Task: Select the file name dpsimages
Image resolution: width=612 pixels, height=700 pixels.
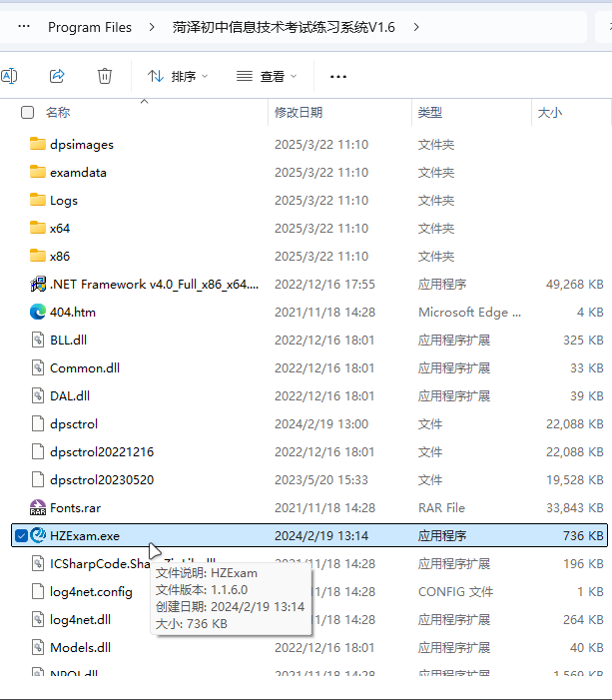Action: 82,145
